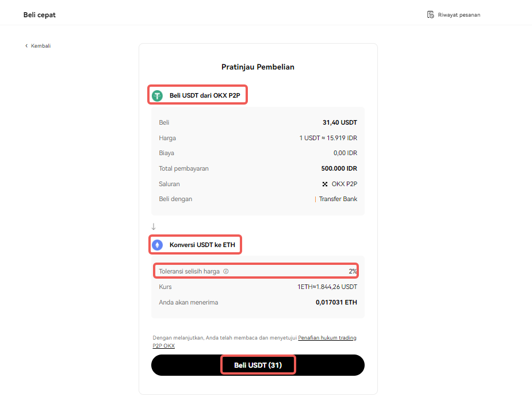Screen dimensions: 532x420
Task: Click the Transfer Bank payment method value
Action: [338, 199]
